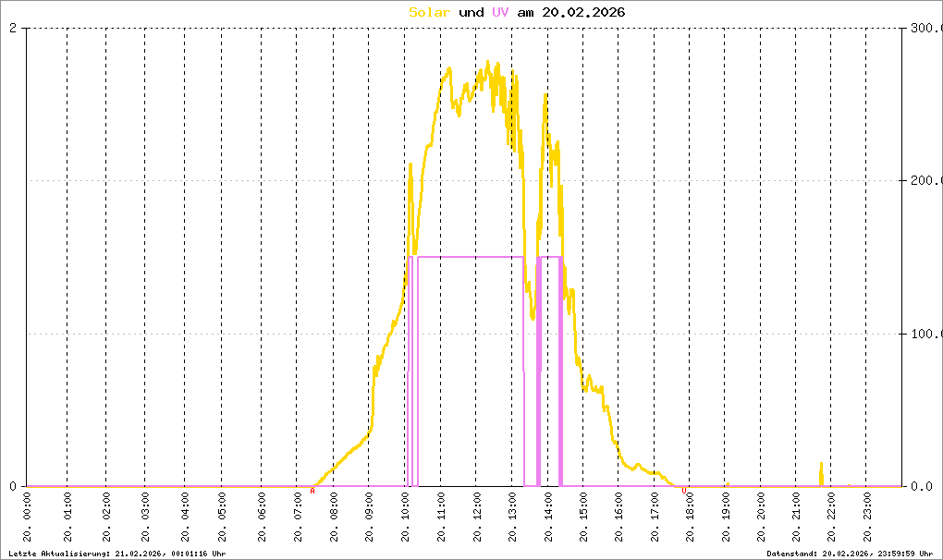Click the '20. 21:00' time axis label
Viewport: 943px width, 560px height.
[x=796, y=517]
